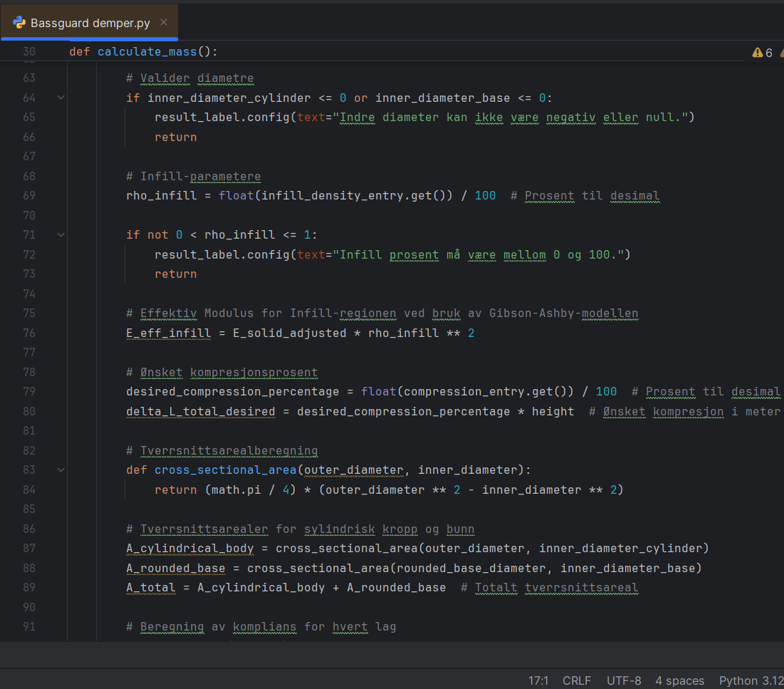The width and height of the screenshot is (784, 689).
Task: Collapse the cross_sectional_area function at line 83
Action: (x=61, y=470)
